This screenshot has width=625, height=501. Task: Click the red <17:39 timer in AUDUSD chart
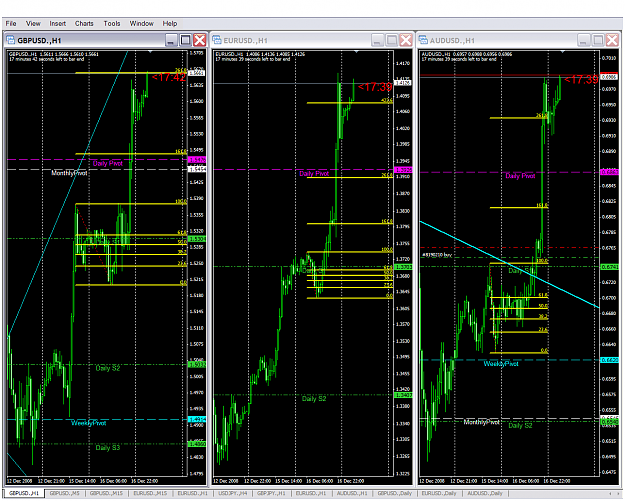pos(581,80)
